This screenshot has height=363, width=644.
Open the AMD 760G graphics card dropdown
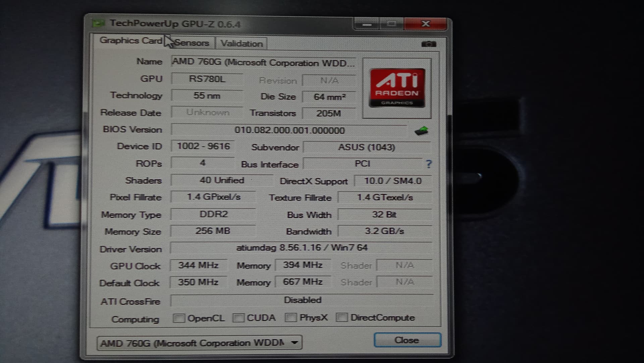(x=199, y=343)
